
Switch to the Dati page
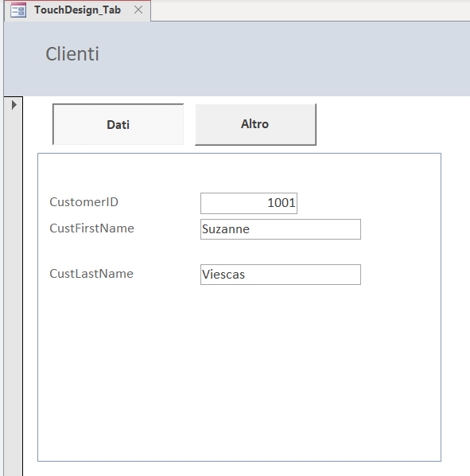[118, 124]
